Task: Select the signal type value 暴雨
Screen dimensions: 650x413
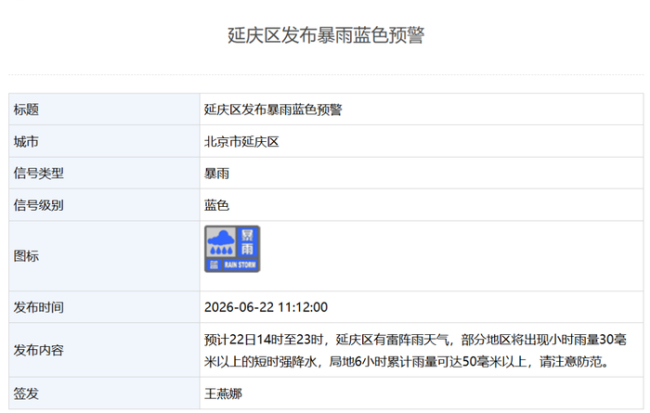Action: (x=216, y=173)
